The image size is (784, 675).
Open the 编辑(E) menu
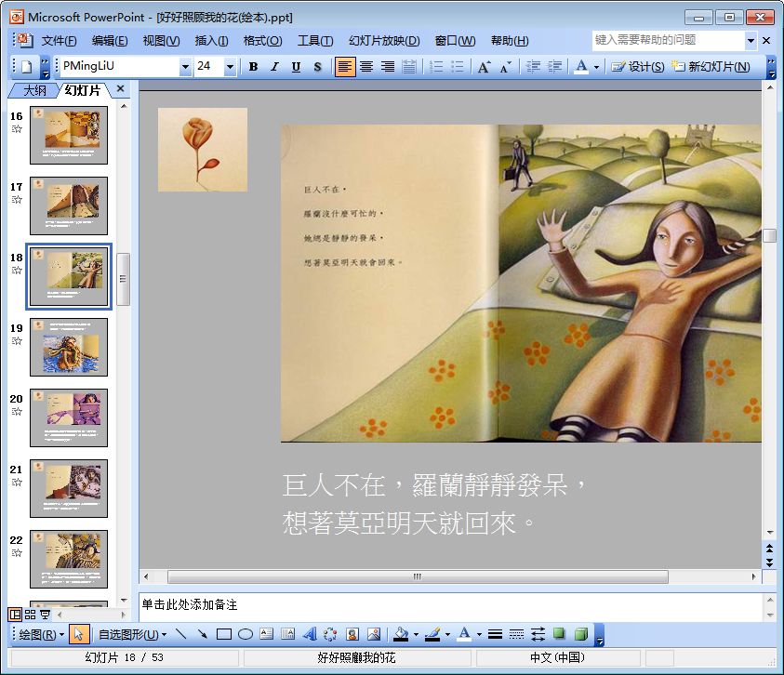(110, 41)
